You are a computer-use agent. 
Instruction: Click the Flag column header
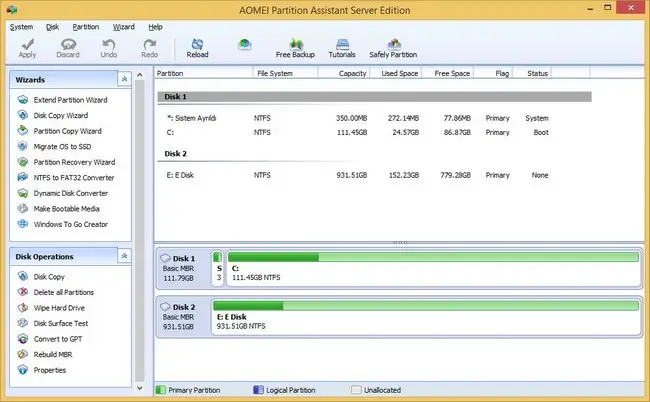pos(493,73)
